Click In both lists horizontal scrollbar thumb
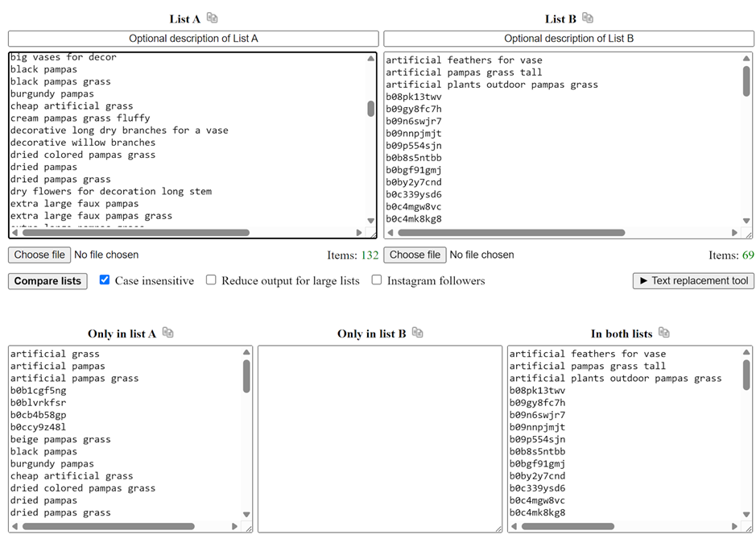Screen dimensions: 756x539 click(x=568, y=526)
